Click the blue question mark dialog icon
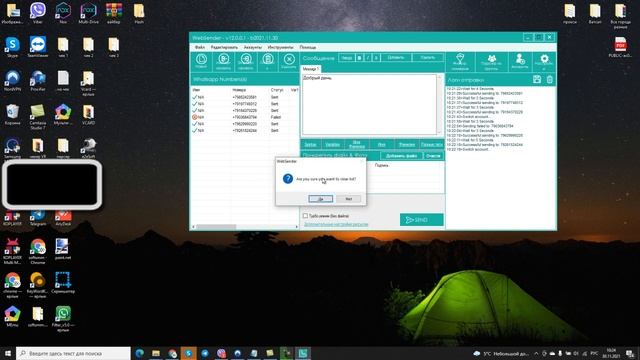Viewport: 640px width, 360px height. click(288, 178)
